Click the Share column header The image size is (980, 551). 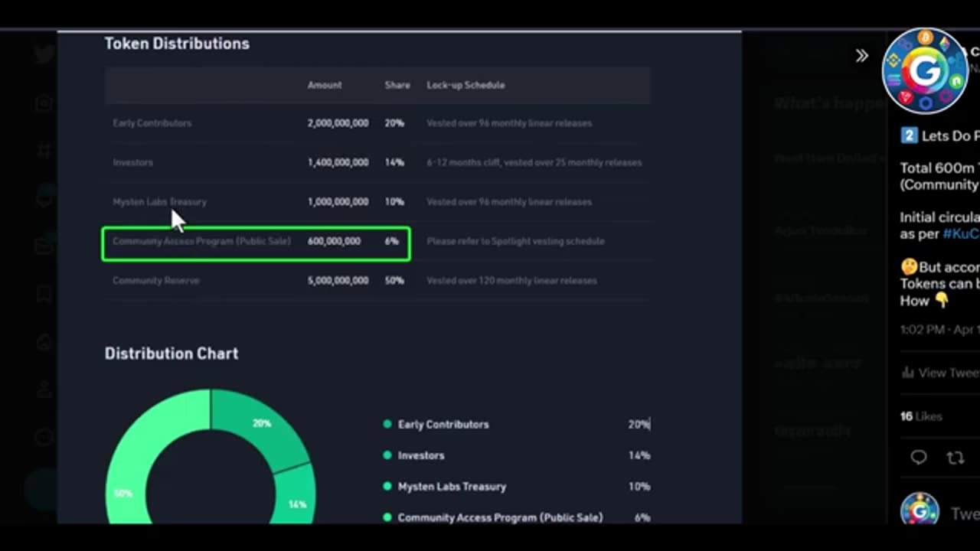coord(397,85)
